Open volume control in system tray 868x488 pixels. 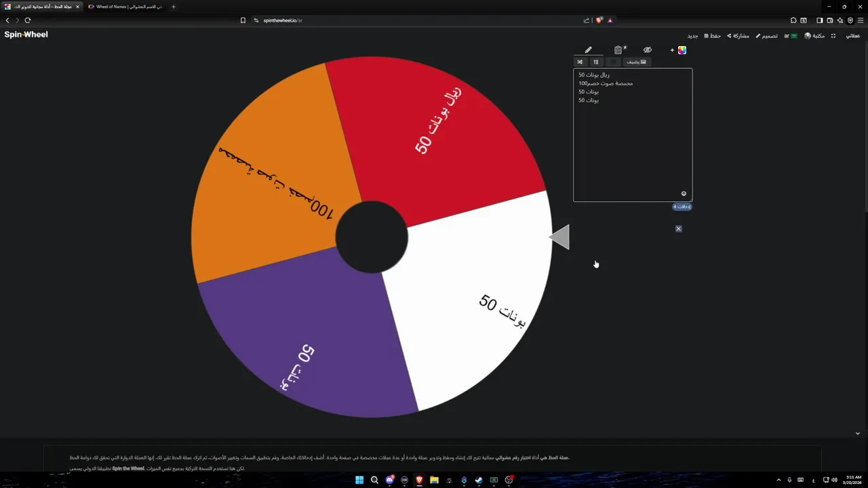point(834,480)
